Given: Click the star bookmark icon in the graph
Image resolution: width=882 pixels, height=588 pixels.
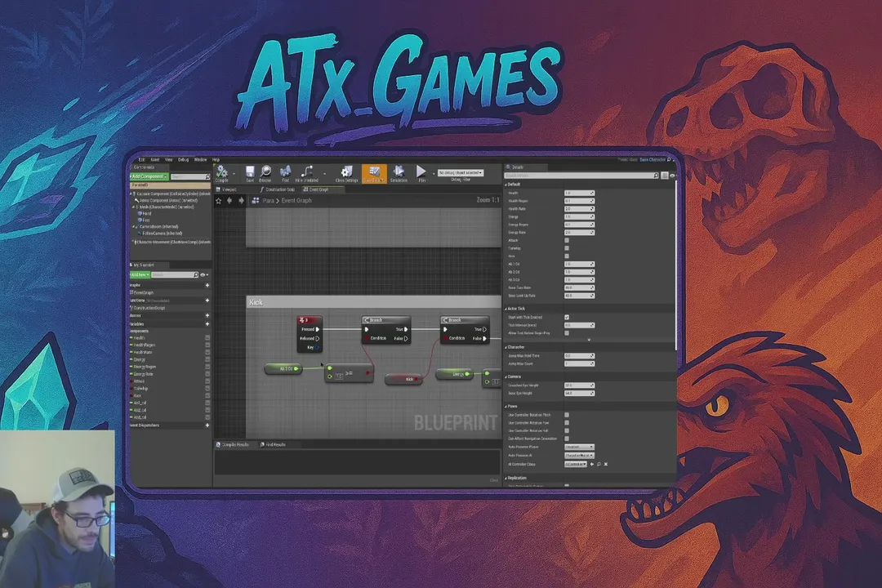Looking at the screenshot, I should click(219, 201).
